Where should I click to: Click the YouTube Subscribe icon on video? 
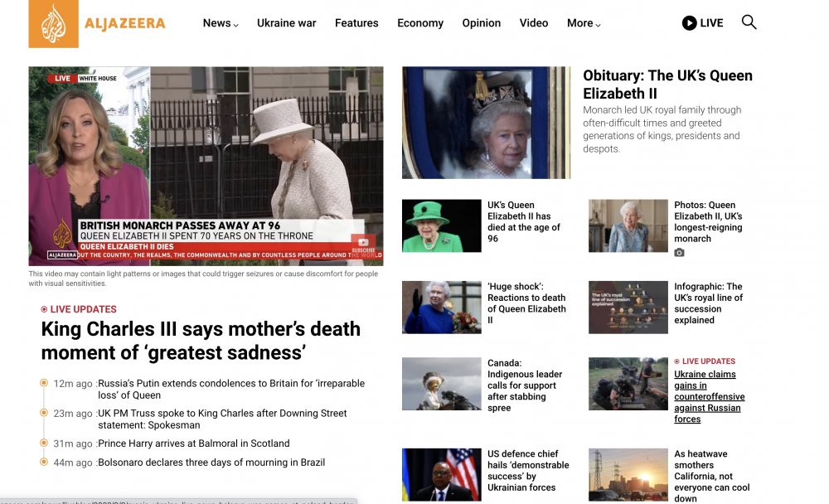pos(363,243)
